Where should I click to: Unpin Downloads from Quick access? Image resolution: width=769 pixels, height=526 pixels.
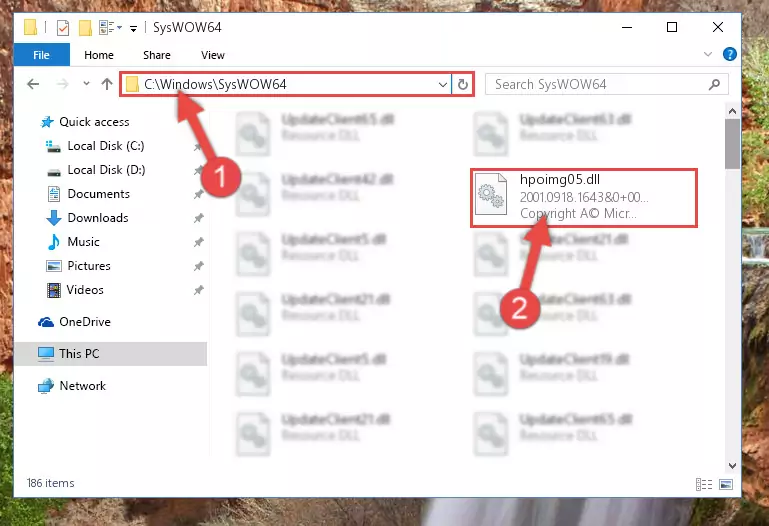(198, 218)
